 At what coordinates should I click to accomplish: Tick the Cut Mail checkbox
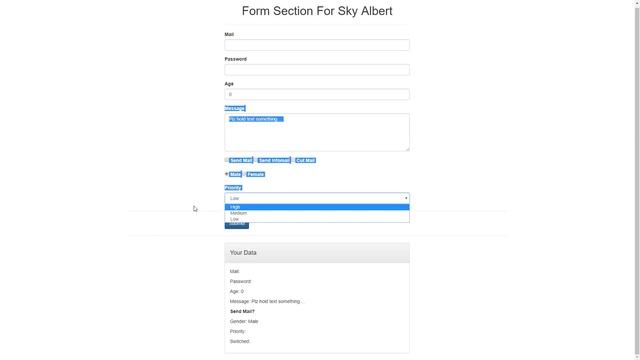coord(293,160)
